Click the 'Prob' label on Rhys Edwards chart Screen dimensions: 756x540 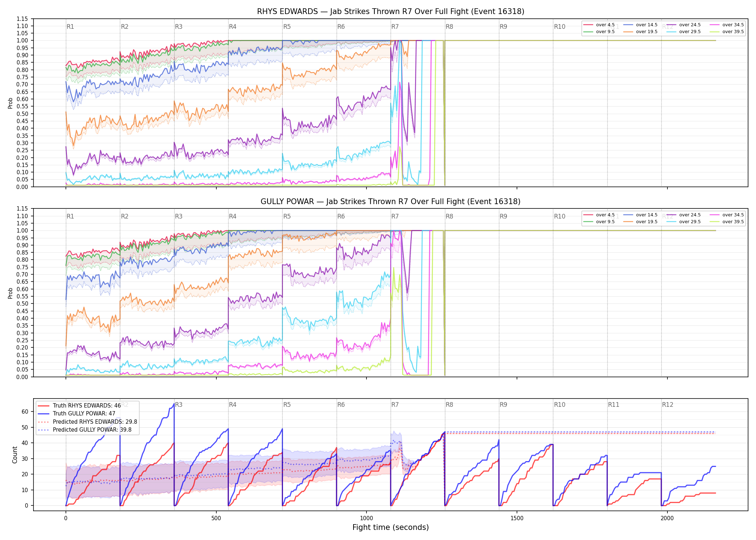pos(10,103)
